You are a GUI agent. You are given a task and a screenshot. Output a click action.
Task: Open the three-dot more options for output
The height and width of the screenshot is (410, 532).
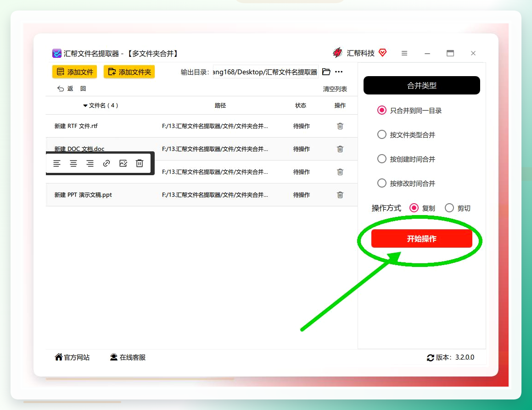(x=339, y=72)
